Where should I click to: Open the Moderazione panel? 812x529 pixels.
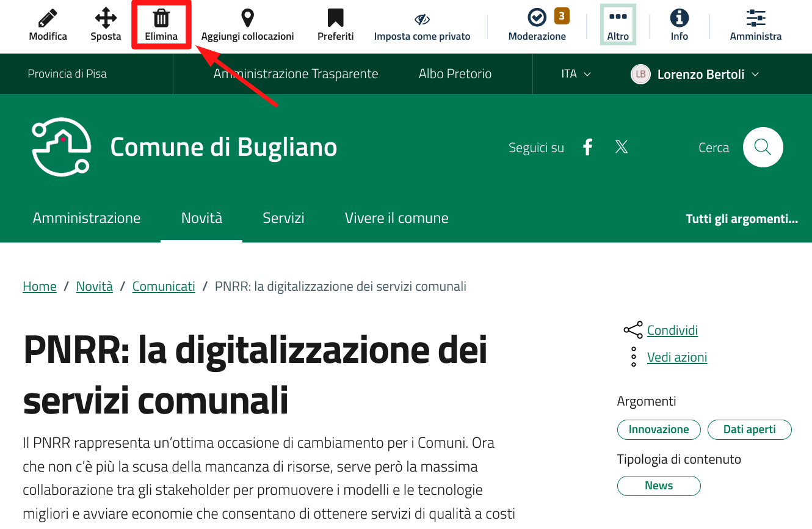(537, 19)
